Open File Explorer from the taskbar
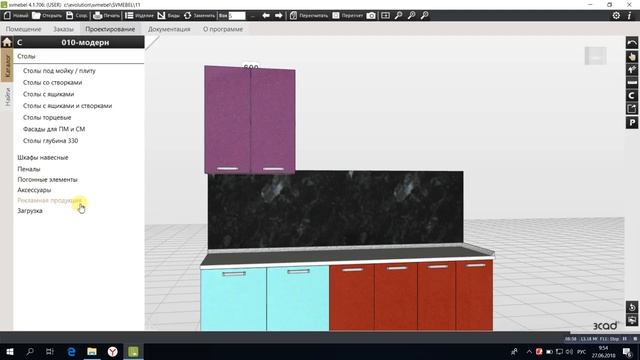 (x=92, y=351)
